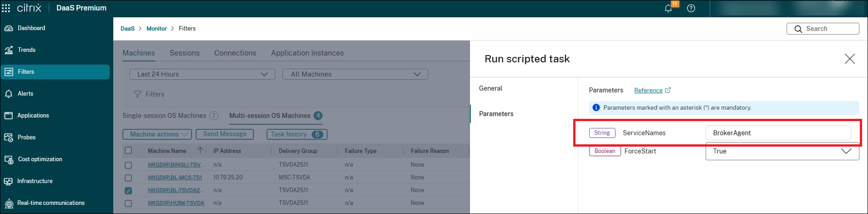Open General section in scripted task panel
The height and width of the screenshot is (214, 868).
tap(490, 88)
